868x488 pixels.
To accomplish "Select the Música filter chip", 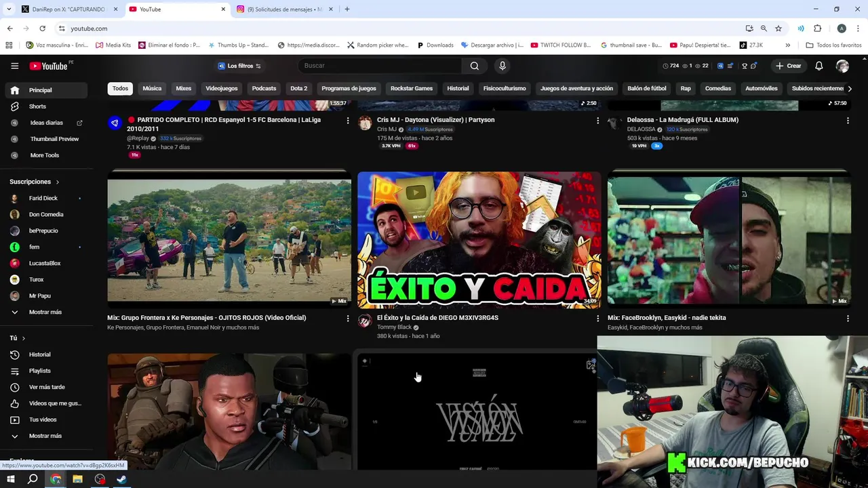I will point(152,89).
